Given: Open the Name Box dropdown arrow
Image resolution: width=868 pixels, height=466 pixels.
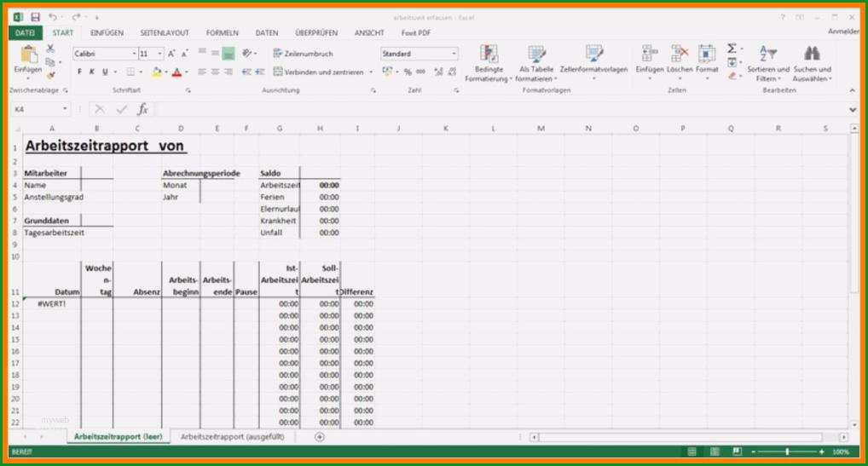Looking at the screenshot, I should click(66, 109).
